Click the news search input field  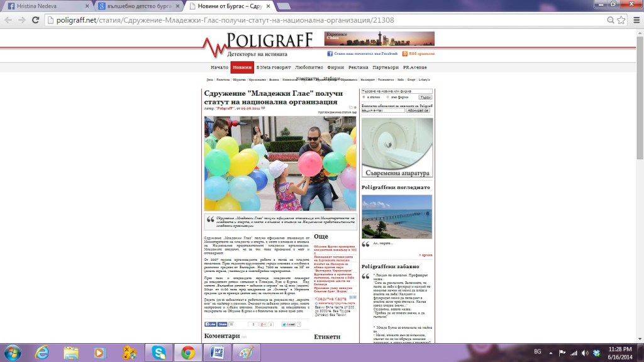click(x=397, y=91)
